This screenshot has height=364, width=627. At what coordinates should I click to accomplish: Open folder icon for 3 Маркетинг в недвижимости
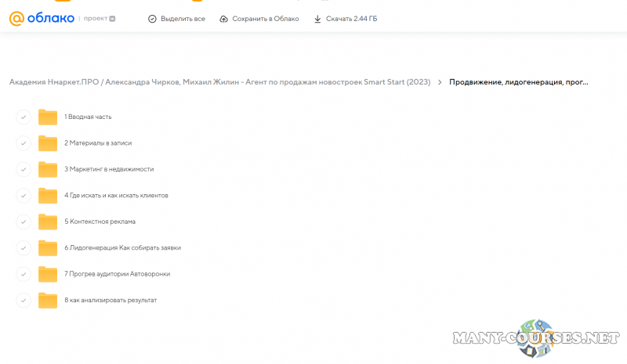(x=48, y=169)
